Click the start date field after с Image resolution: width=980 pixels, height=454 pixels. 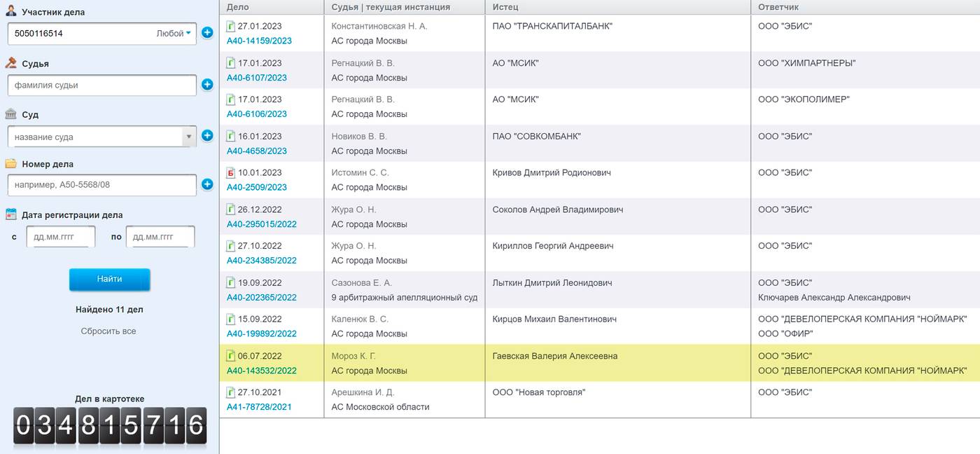[x=60, y=237]
